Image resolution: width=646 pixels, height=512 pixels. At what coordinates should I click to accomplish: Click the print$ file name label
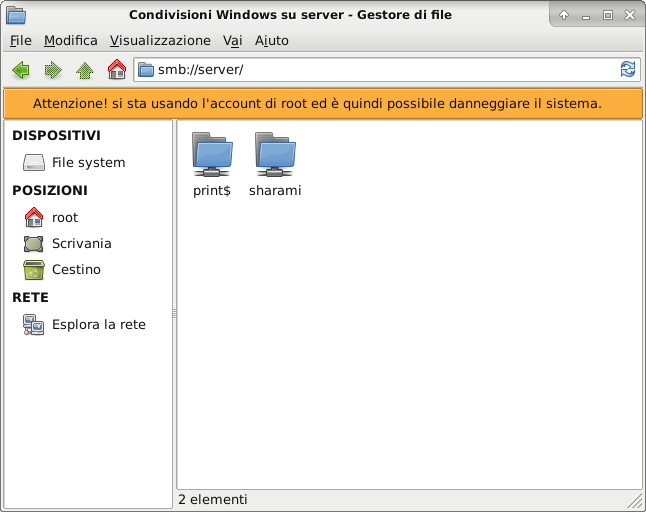coord(212,191)
